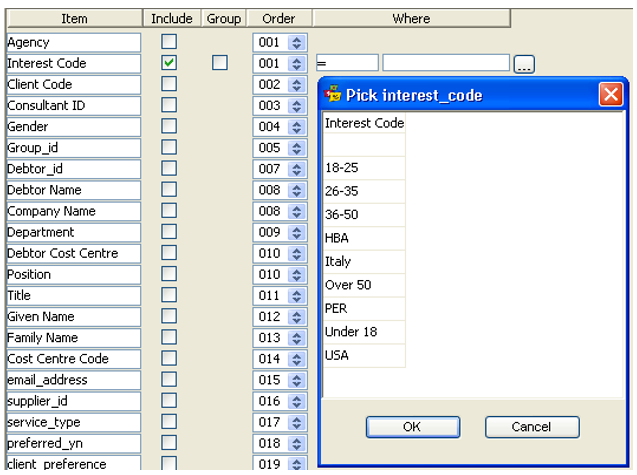Viewport: 637px width, 475px height.
Task: Click the Order spinner for supplier_id
Action: coord(297,402)
